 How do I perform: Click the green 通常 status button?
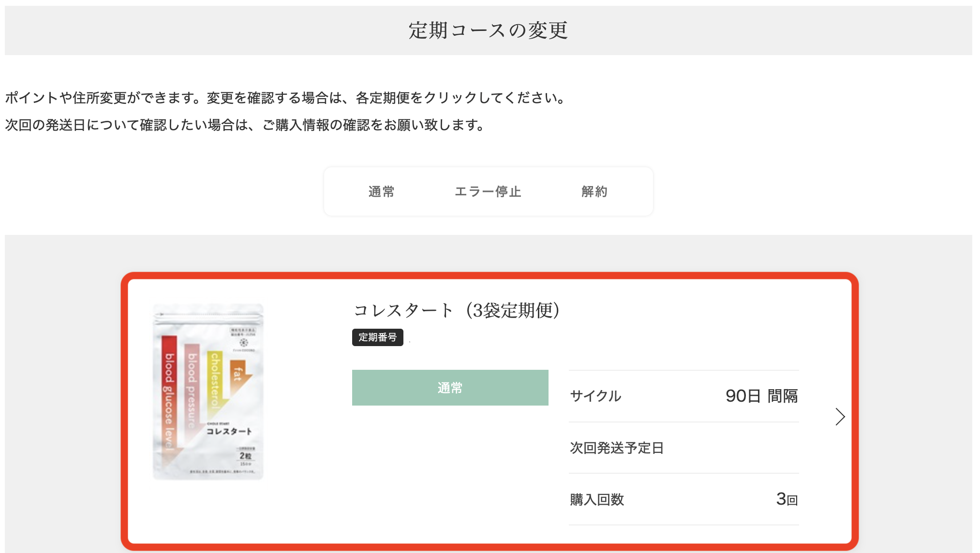point(450,388)
